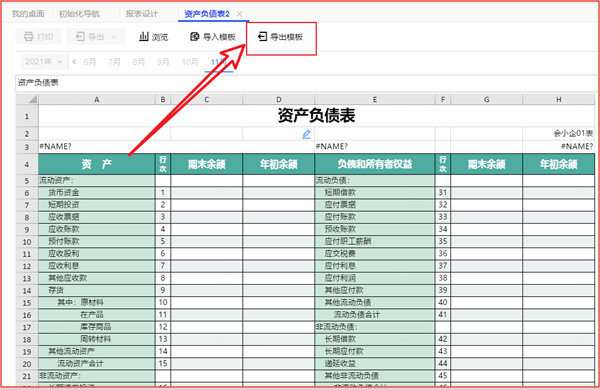600x389 pixels.
Task: Click the 流动资产合计 cell
Action: click(97, 363)
